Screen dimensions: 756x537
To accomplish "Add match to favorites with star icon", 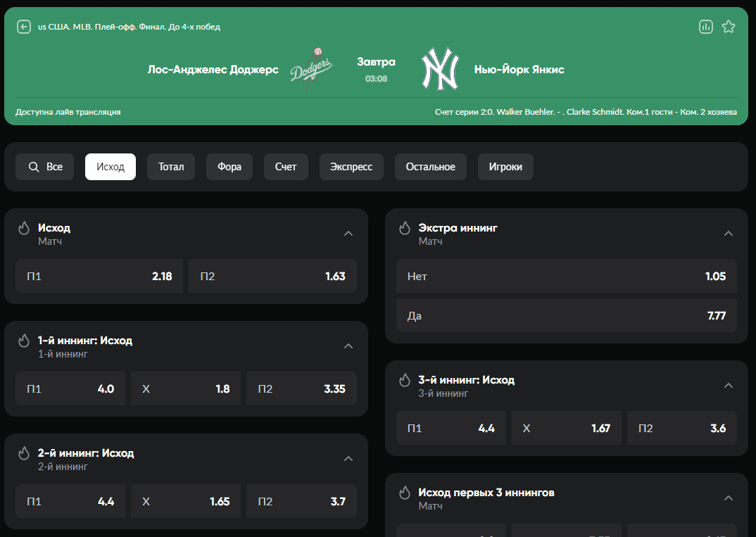I will pyautogui.click(x=729, y=27).
